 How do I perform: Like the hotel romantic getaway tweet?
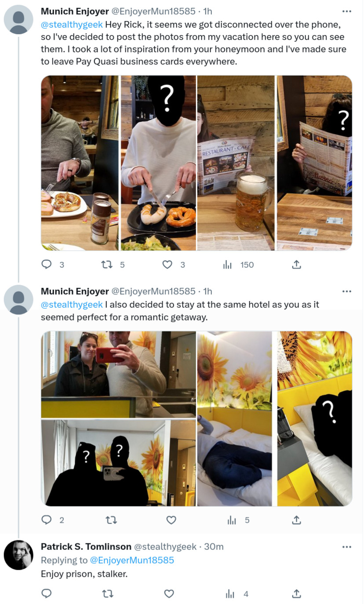tap(171, 520)
